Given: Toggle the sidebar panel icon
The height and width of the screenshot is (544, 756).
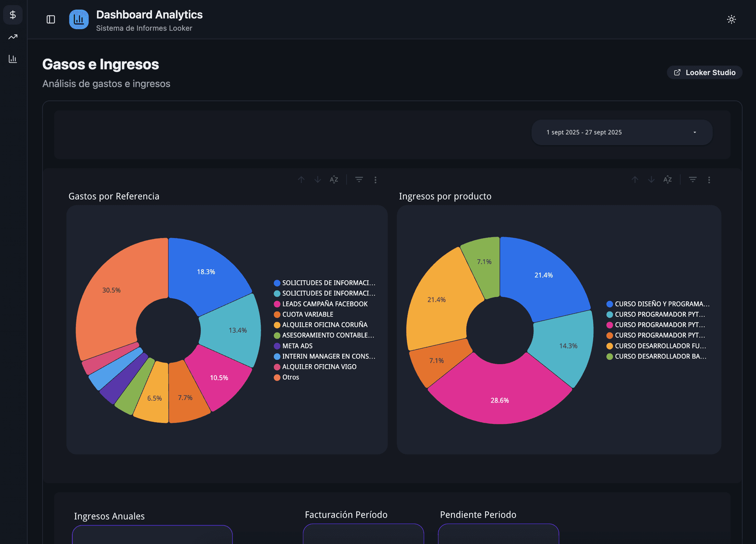Looking at the screenshot, I should pyautogui.click(x=51, y=20).
